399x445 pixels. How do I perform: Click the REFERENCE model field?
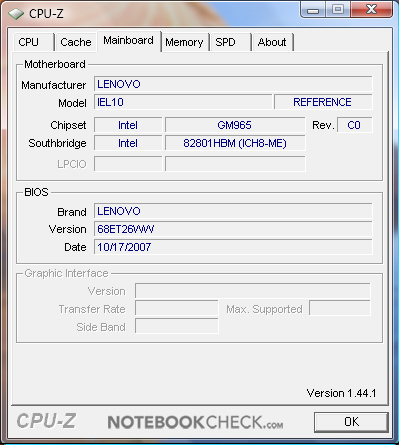(323, 102)
